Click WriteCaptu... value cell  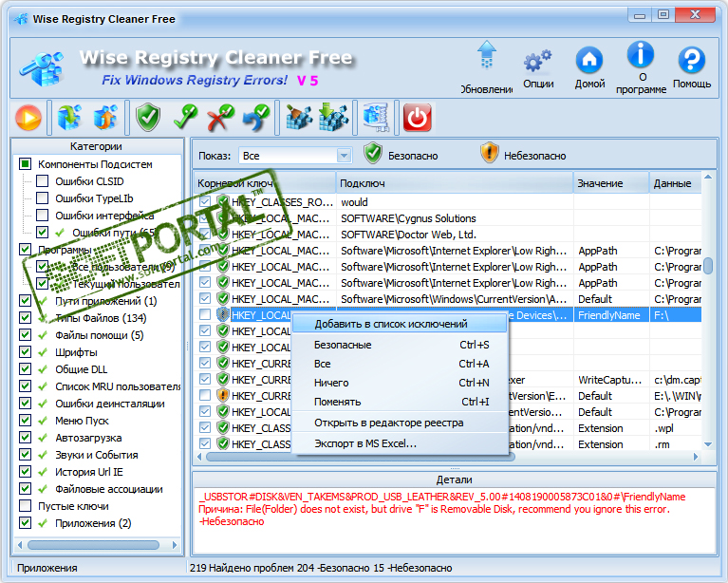(610, 380)
